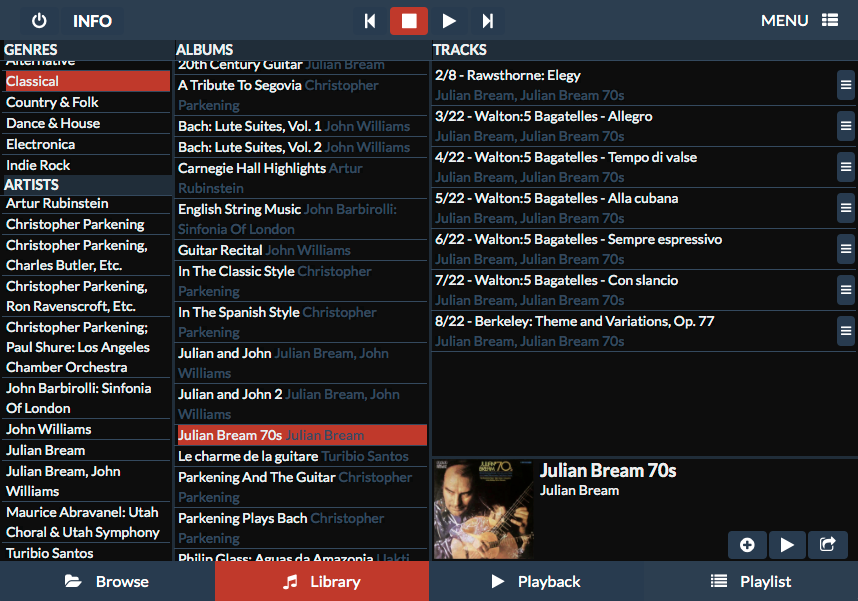858x601 pixels.
Task: Open album English String Music
Action: click(302, 219)
